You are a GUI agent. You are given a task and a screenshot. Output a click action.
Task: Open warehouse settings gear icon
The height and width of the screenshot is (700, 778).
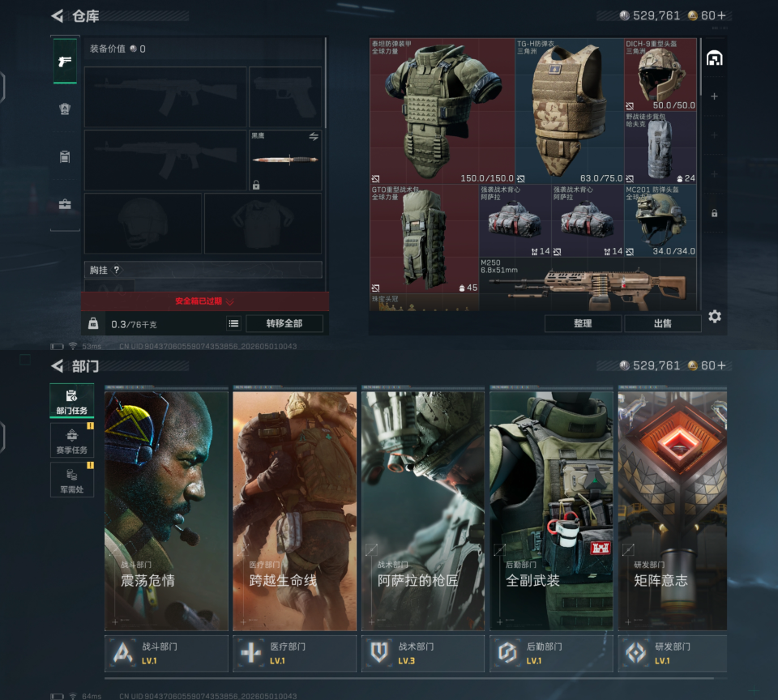tap(715, 317)
